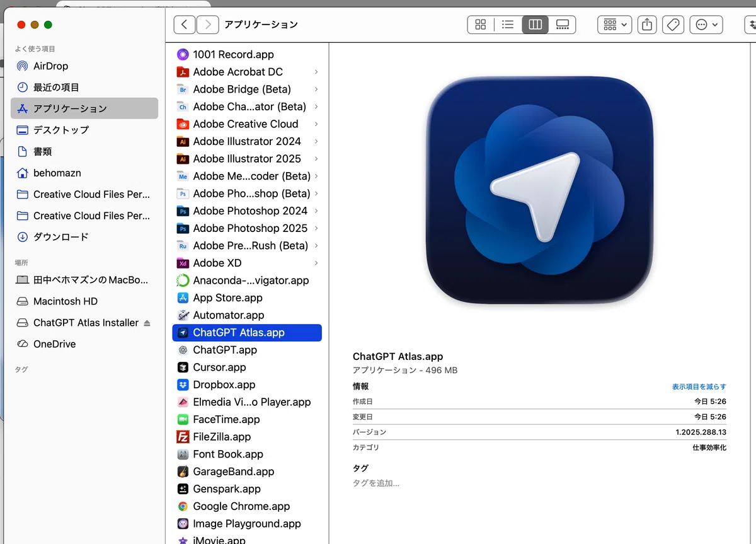Click the Dropbox.app icon
This screenshot has height=544, width=756.
click(x=183, y=385)
